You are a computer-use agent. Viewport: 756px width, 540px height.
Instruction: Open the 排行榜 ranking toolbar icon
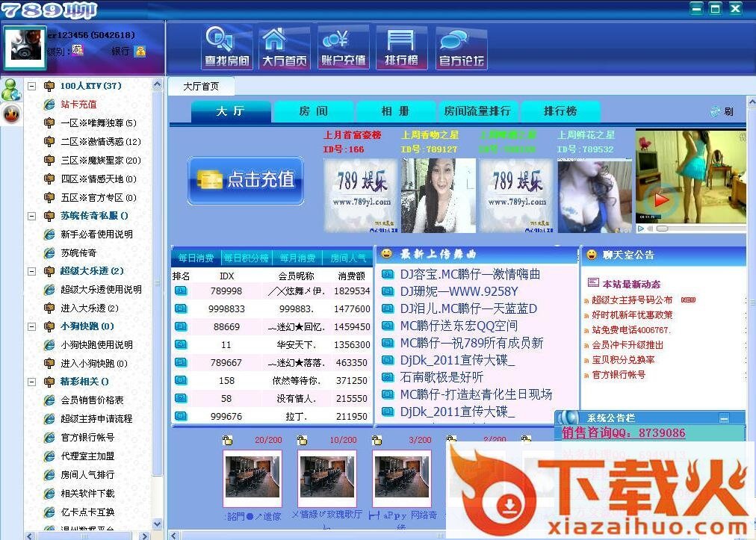pyautogui.click(x=401, y=47)
